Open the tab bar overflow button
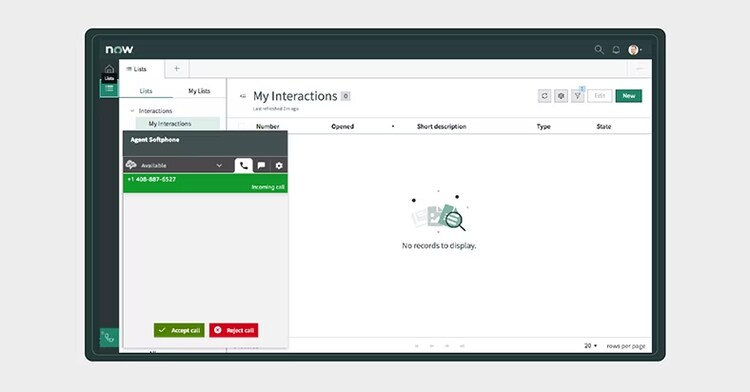Screen dimensions: 750x392 coord(640,69)
